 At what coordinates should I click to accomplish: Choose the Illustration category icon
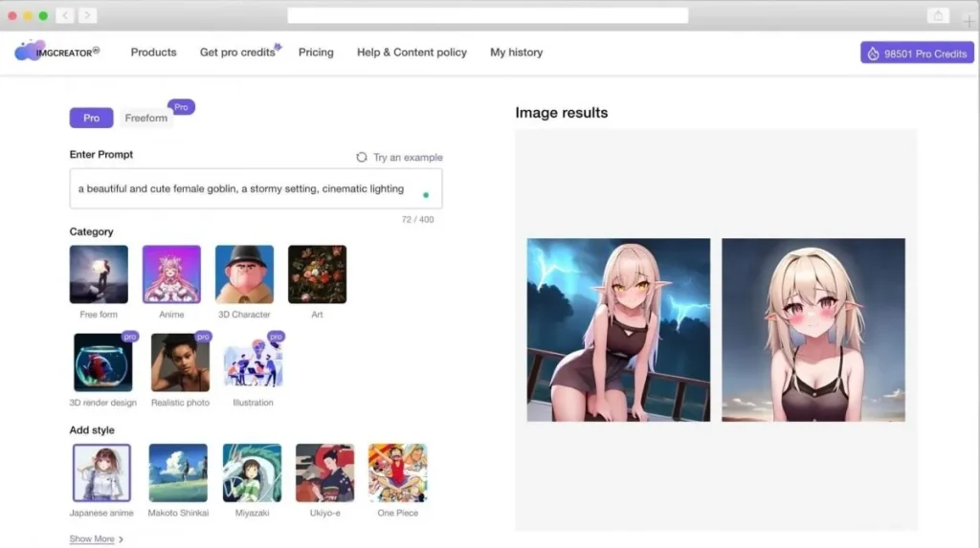coord(253,362)
